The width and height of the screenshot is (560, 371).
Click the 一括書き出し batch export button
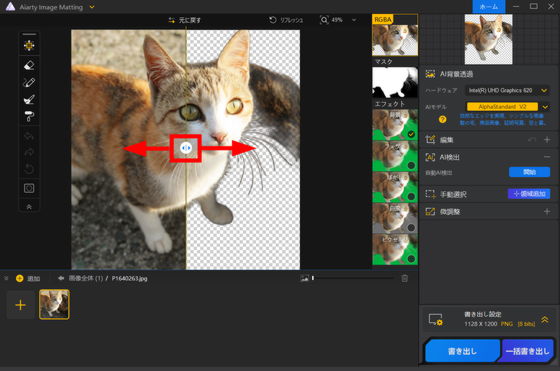pyautogui.click(x=527, y=351)
